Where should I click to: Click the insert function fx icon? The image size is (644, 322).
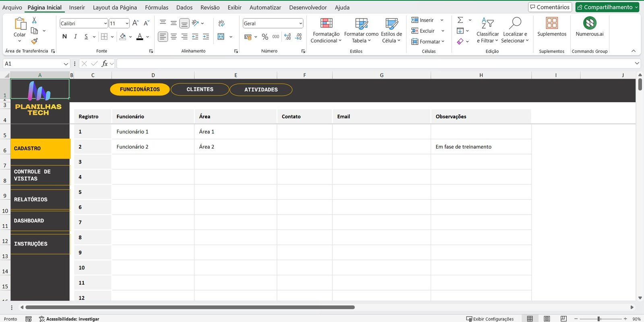coord(105,64)
